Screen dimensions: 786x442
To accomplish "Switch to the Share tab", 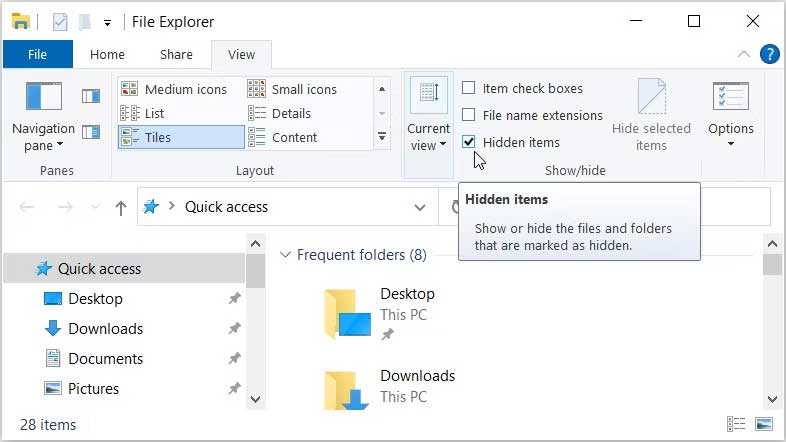I will [176, 54].
